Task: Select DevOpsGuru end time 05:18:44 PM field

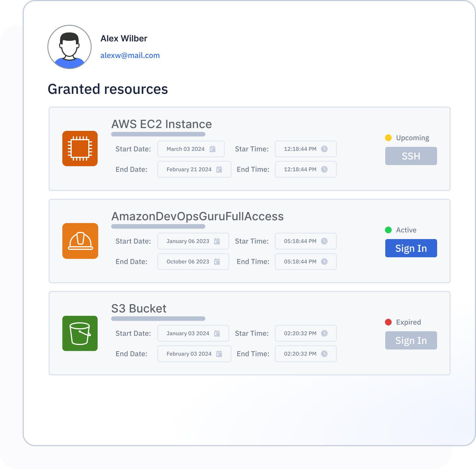Action: [306, 262]
